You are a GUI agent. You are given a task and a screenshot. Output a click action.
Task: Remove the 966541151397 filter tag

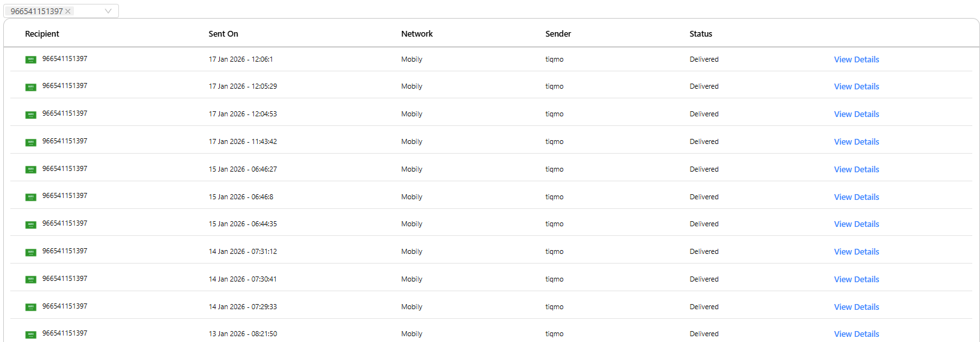68,12
